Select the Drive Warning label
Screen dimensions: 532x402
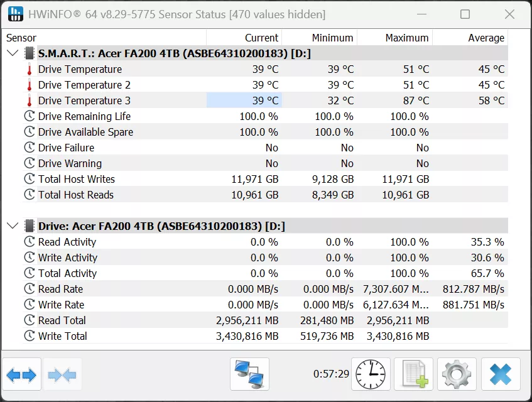pos(70,163)
